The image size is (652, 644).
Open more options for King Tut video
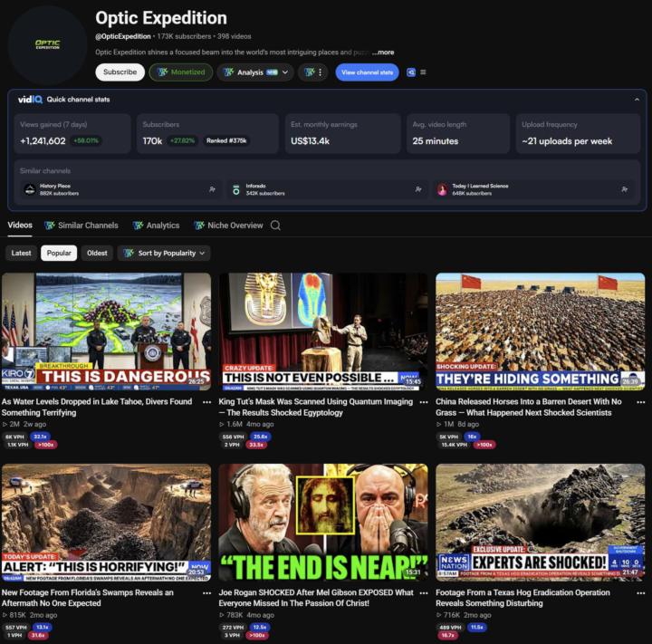[x=424, y=402]
